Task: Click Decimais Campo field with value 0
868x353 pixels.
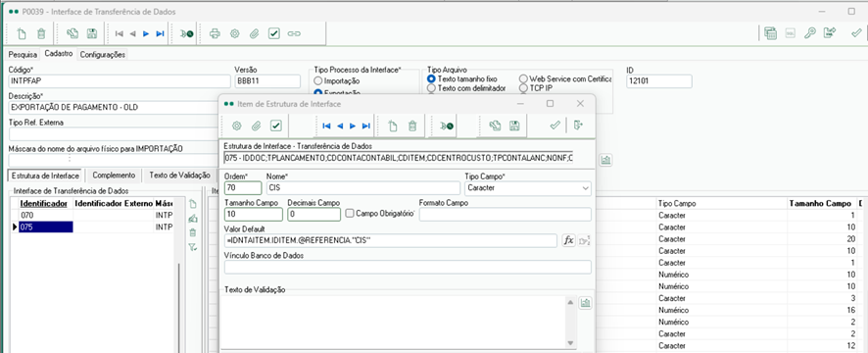Action: tap(313, 214)
